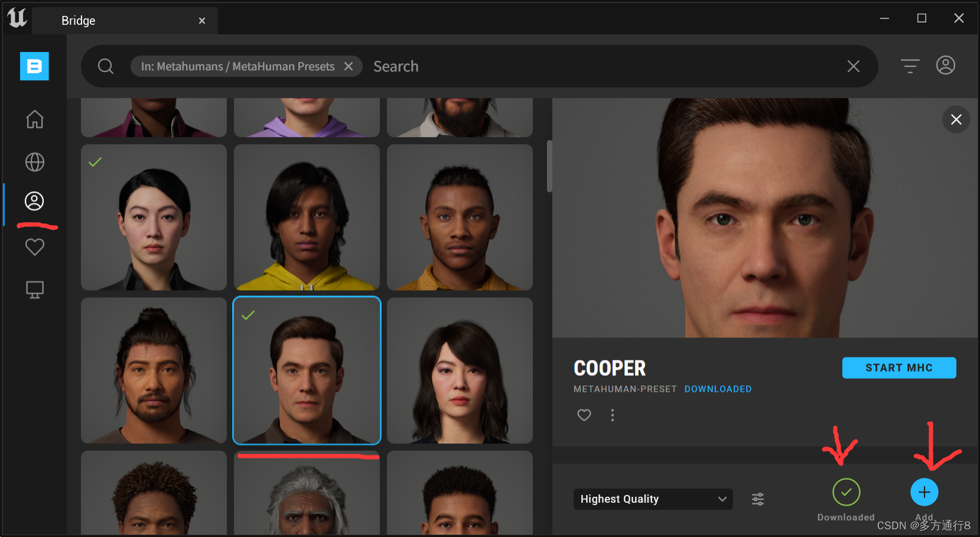980x537 pixels.
Task: Select the woman with black updo thumbnail
Action: tap(154, 217)
